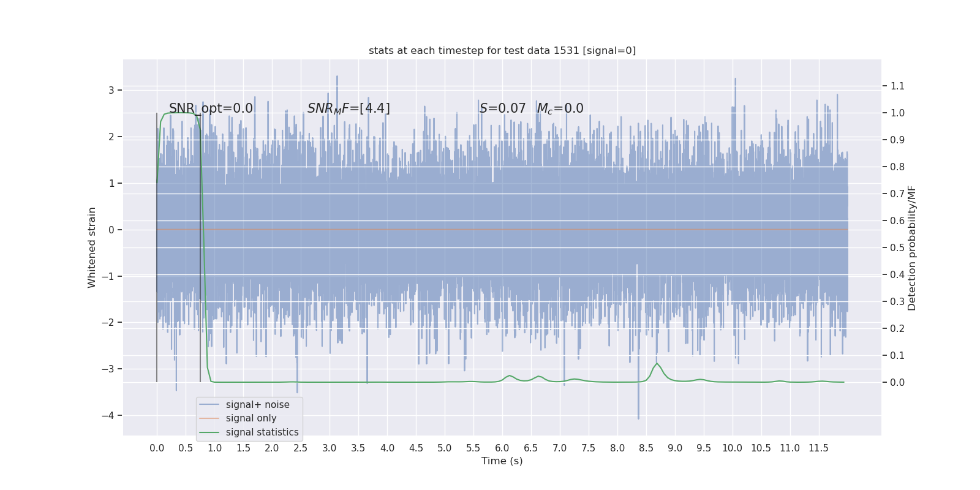This screenshot has width=980, height=490.
Task: Click the 'signal+ noise' legend entry
Action: coord(257,404)
